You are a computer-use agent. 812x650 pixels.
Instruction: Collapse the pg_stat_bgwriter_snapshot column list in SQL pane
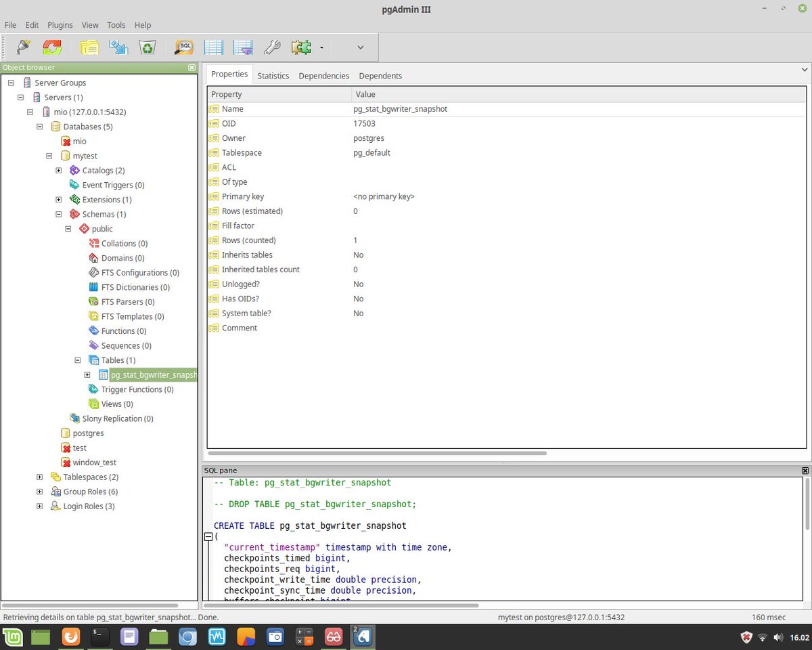[x=208, y=536]
